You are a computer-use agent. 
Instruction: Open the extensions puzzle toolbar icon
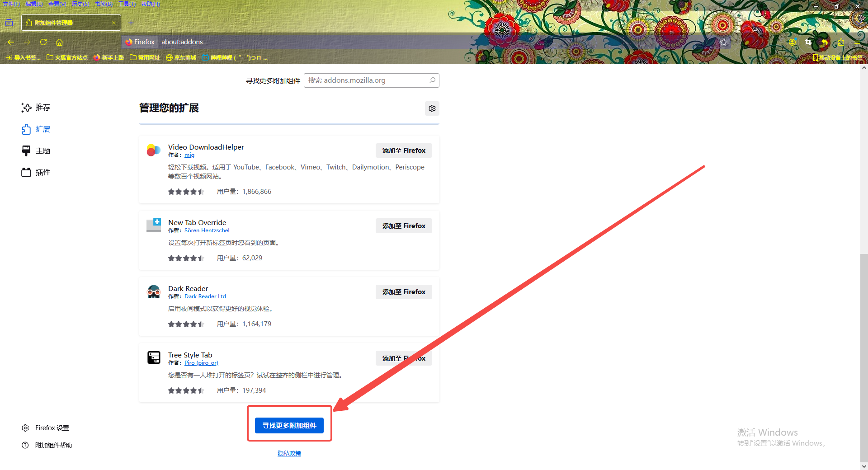point(841,42)
